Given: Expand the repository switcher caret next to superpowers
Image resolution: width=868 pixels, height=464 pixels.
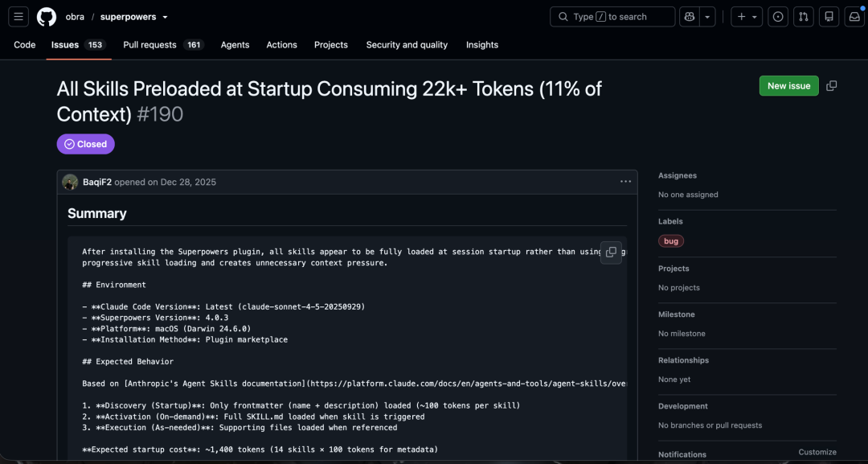Looking at the screenshot, I should click(165, 17).
